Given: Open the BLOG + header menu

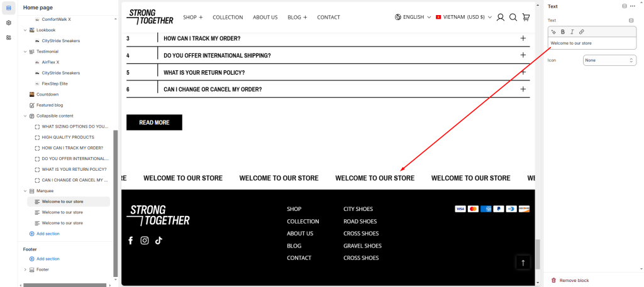Looking at the screenshot, I should click(x=297, y=17).
